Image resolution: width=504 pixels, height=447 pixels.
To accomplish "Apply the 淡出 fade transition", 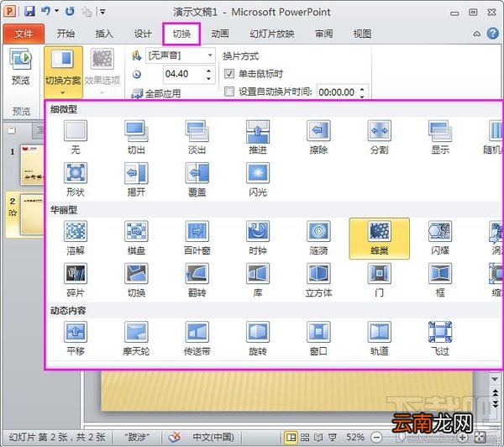I will (x=197, y=137).
